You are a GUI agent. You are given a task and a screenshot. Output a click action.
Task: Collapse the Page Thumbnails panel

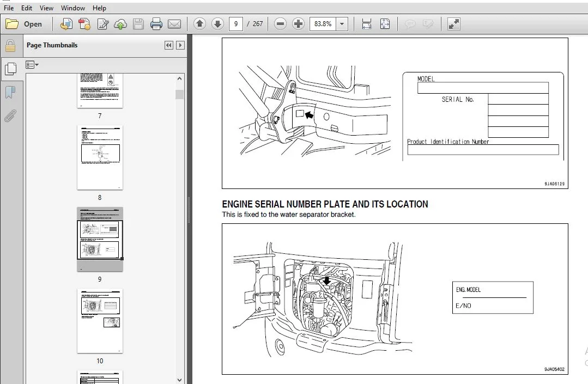(169, 45)
